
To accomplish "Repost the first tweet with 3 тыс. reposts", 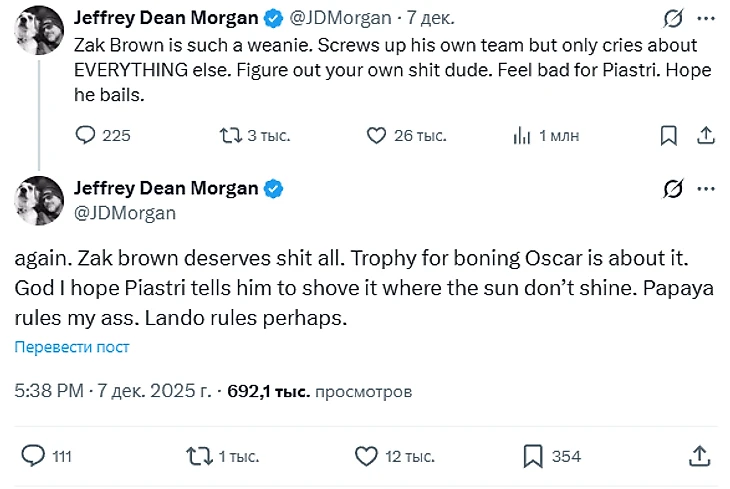I will click(230, 135).
